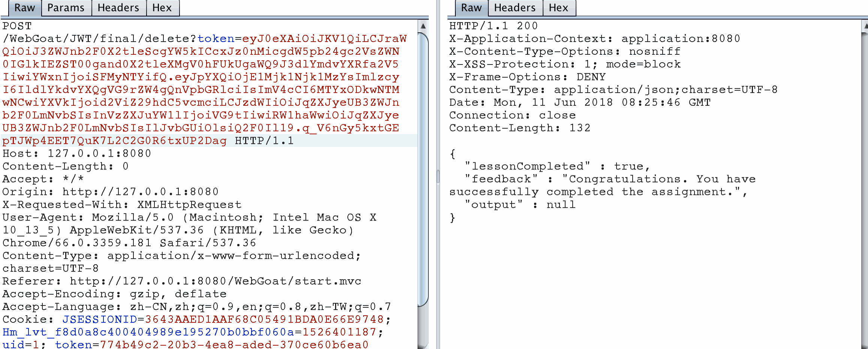The image size is (868, 349).
Task: Click the 'Chrome/66.0.3359.181 Safari/537.36' line
Action: pos(129,243)
